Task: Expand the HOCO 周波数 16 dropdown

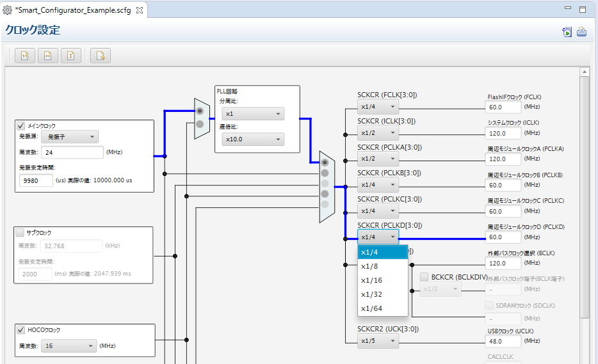Action: tap(68, 346)
